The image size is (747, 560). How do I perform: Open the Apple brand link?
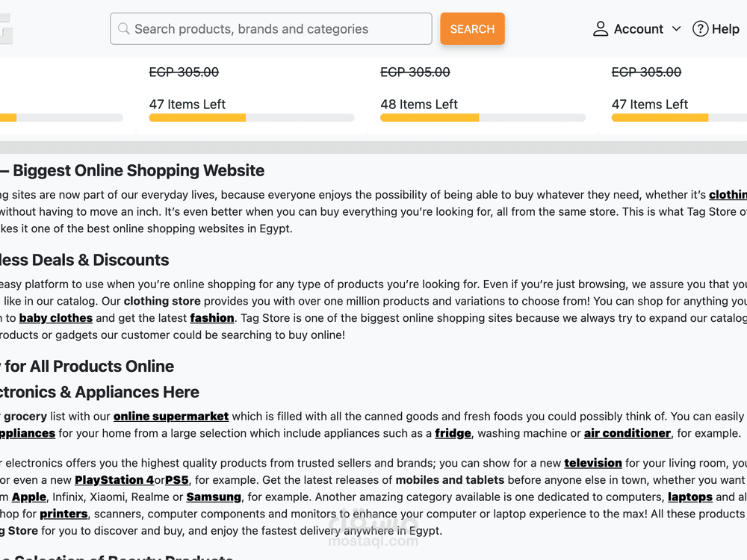29,497
